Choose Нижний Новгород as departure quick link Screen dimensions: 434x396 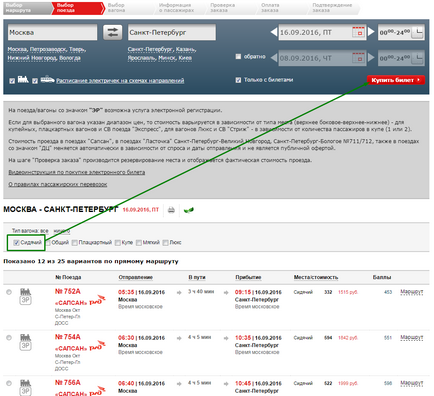point(32,58)
